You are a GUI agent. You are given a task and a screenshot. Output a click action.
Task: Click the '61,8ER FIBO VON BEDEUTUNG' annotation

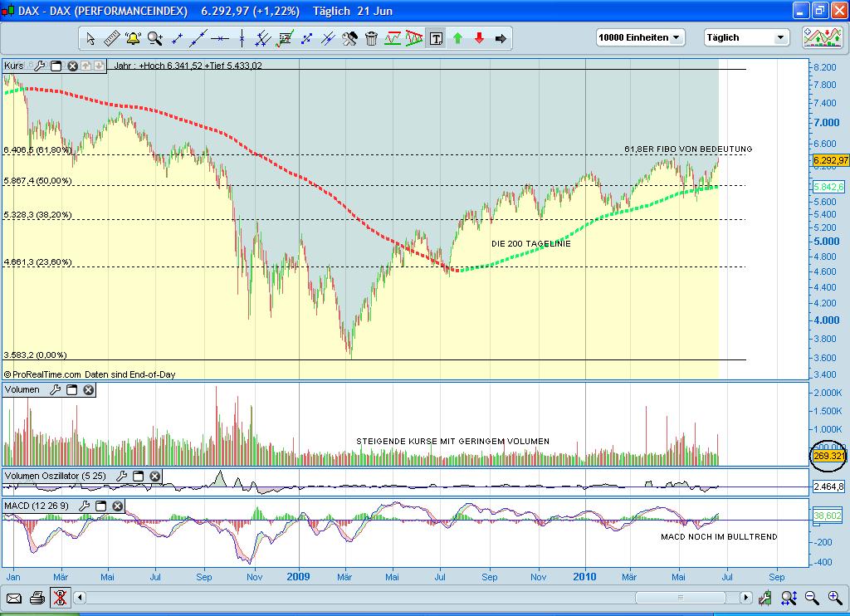[688, 149]
